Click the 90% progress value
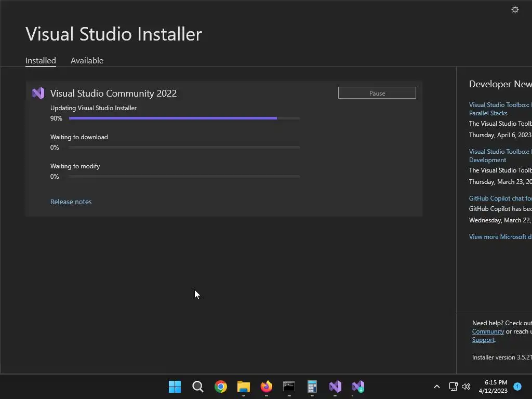This screenshot has width=532, height=399. coord(56,118)
